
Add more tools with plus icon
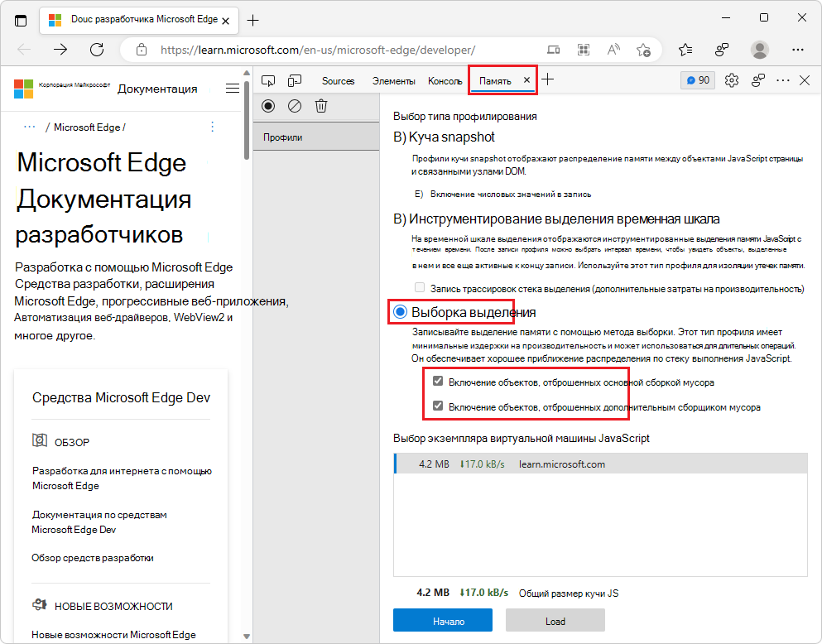tap(547, 79)
